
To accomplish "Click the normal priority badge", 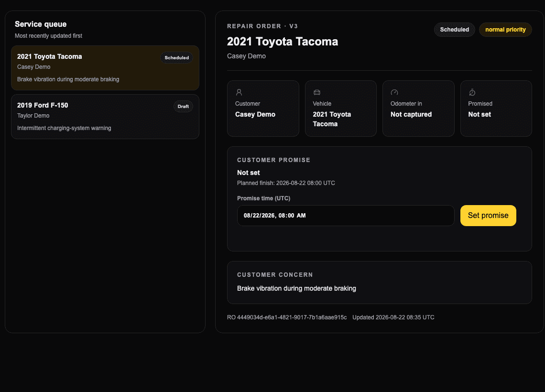I will click(x=505, y=30).
